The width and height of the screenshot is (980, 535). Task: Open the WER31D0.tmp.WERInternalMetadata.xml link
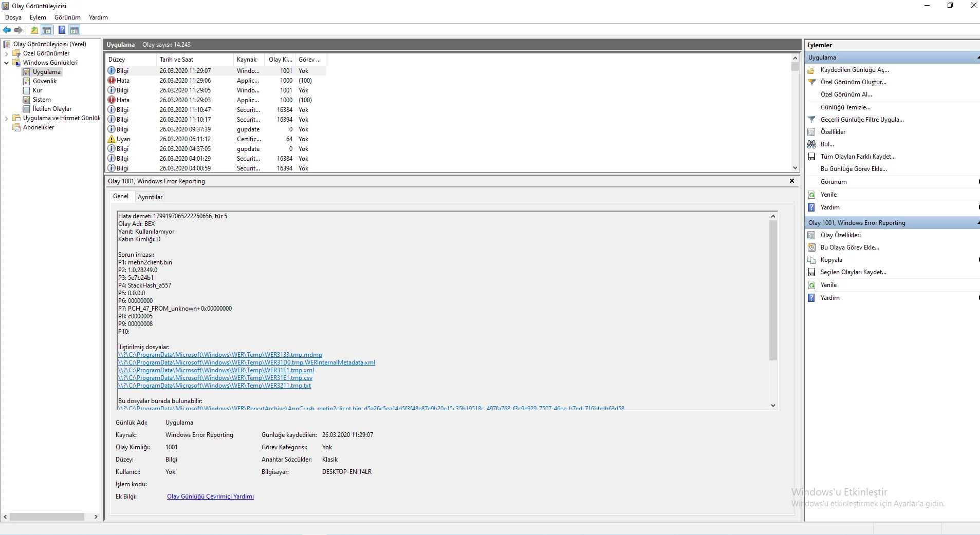pyautogui.click(x=247, y=362)
